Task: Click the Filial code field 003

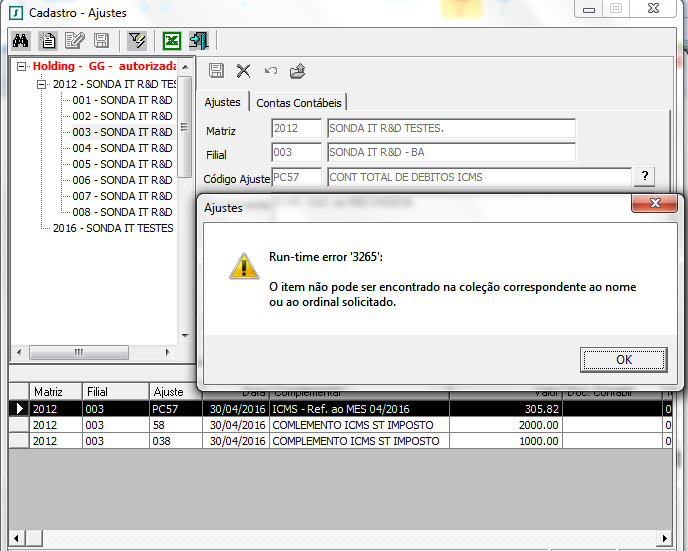Action: tap(296, 152)
